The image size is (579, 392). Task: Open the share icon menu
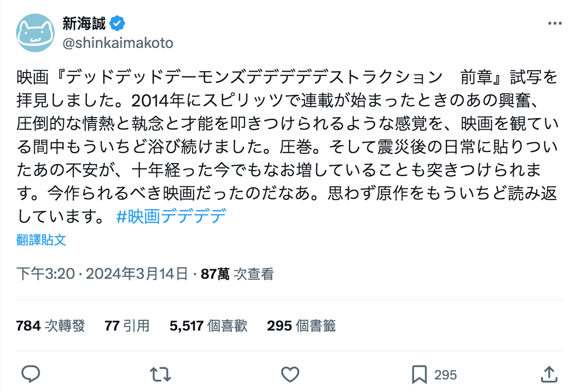[x=549, y=375]
